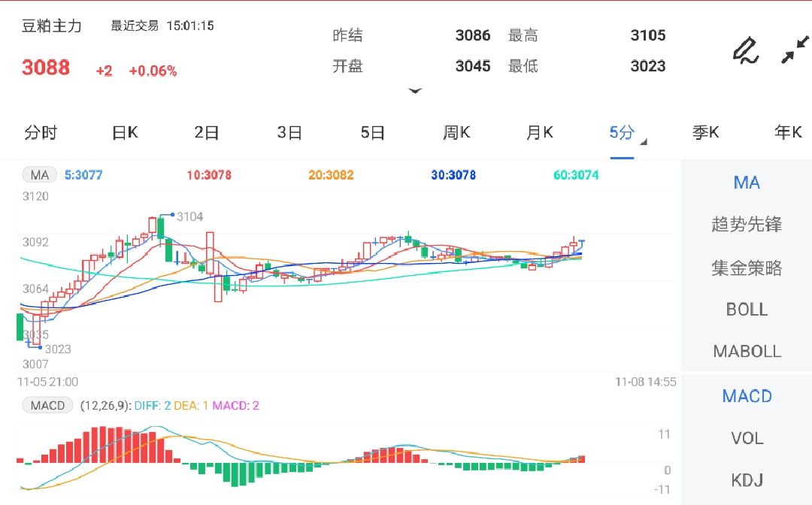812x505 pixels.
Task: Click the DEA: 1 value
Action: (190, 406)
